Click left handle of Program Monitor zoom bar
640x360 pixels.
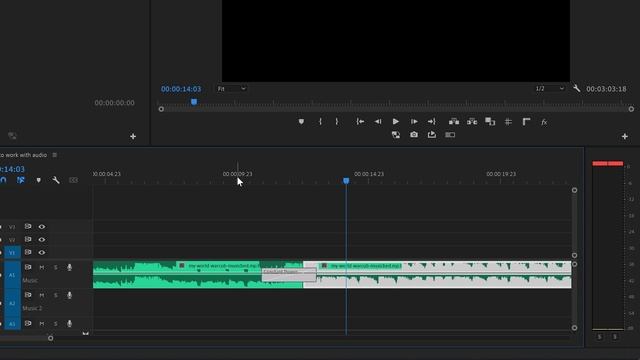[161, 109]
